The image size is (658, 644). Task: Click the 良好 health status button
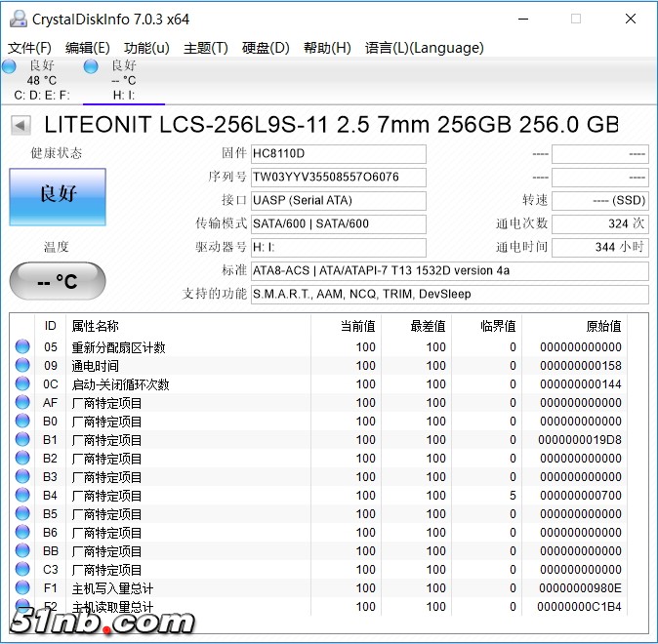(58, 194)
